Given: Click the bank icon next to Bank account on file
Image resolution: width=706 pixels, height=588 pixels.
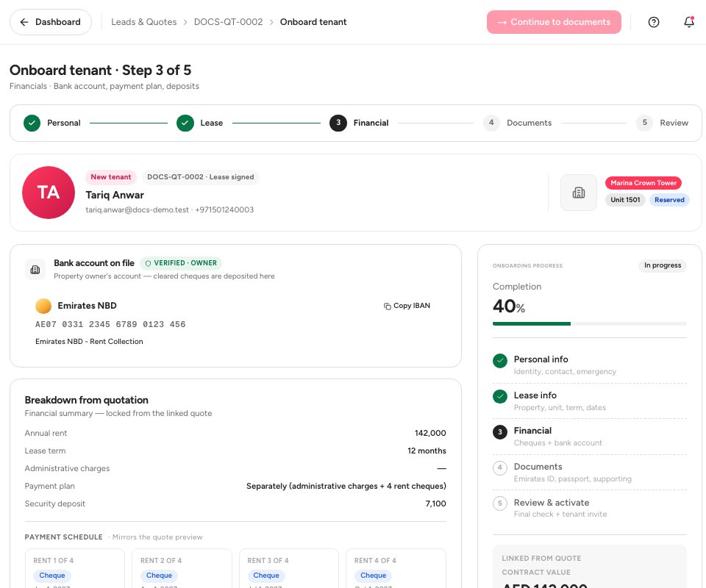Looking at the screenshot, I should tap(35, 270).
